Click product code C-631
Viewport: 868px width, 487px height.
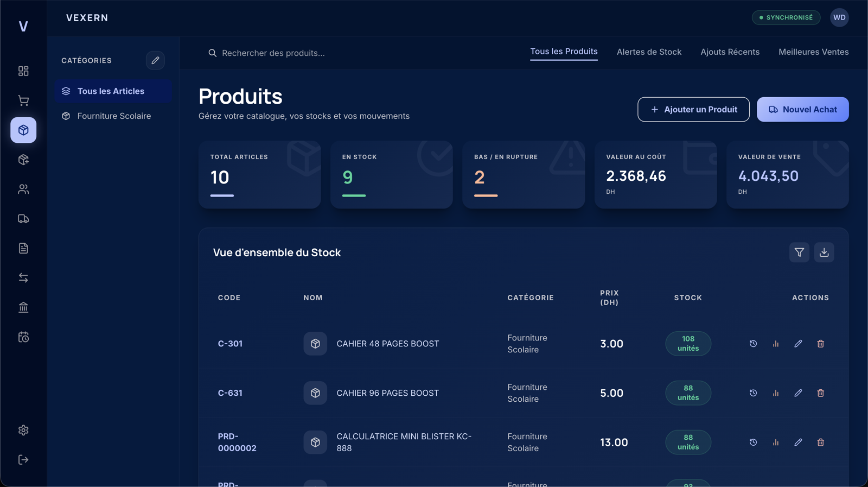(x=230, y=393)
